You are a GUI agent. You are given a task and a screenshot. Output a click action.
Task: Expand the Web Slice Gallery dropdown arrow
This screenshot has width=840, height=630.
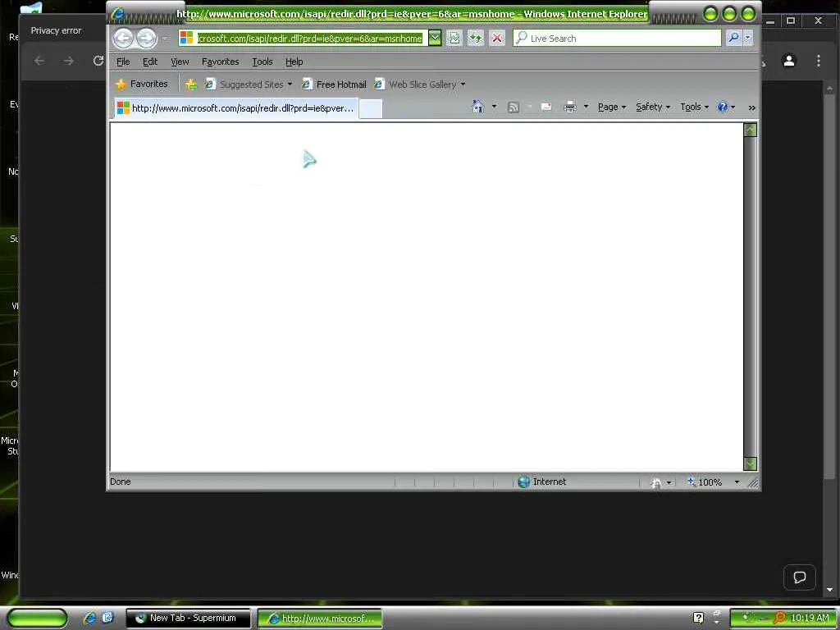[463, 84]
